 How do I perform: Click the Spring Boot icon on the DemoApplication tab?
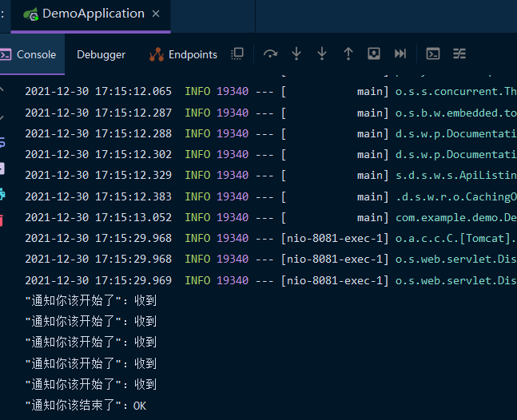[x=31, y=14]
